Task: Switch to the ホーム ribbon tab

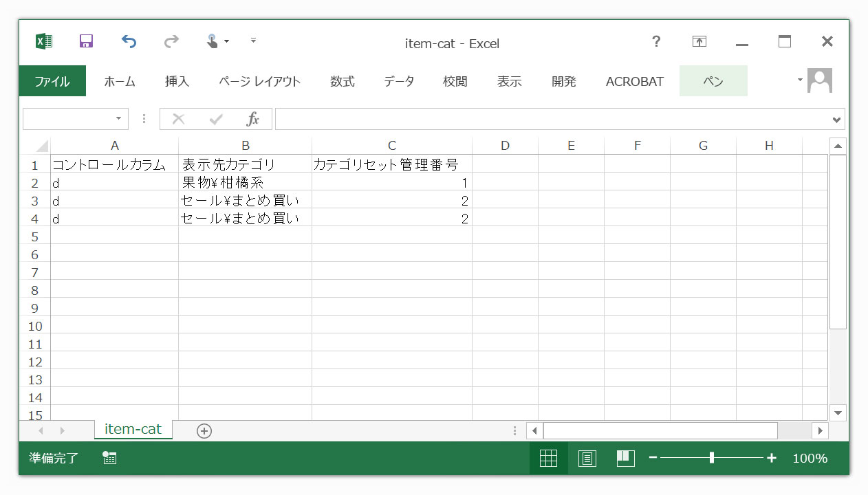Action: click(x=120, y=81)
